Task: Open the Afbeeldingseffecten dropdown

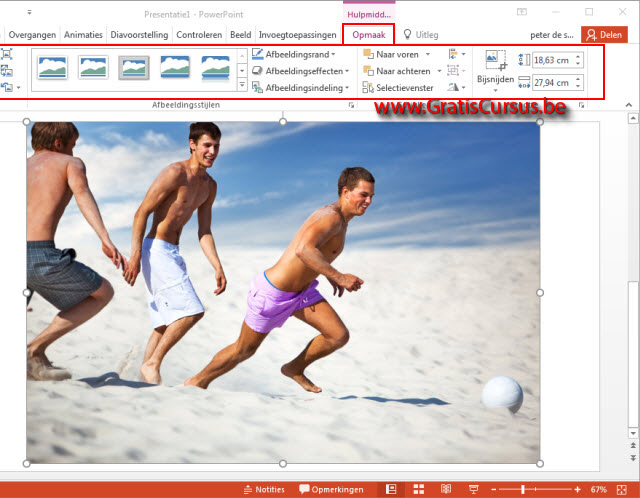Action: click(301, 71)
